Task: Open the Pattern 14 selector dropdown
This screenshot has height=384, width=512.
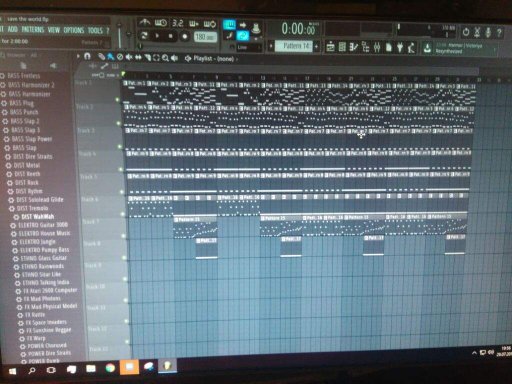Action: click(296, 46)
